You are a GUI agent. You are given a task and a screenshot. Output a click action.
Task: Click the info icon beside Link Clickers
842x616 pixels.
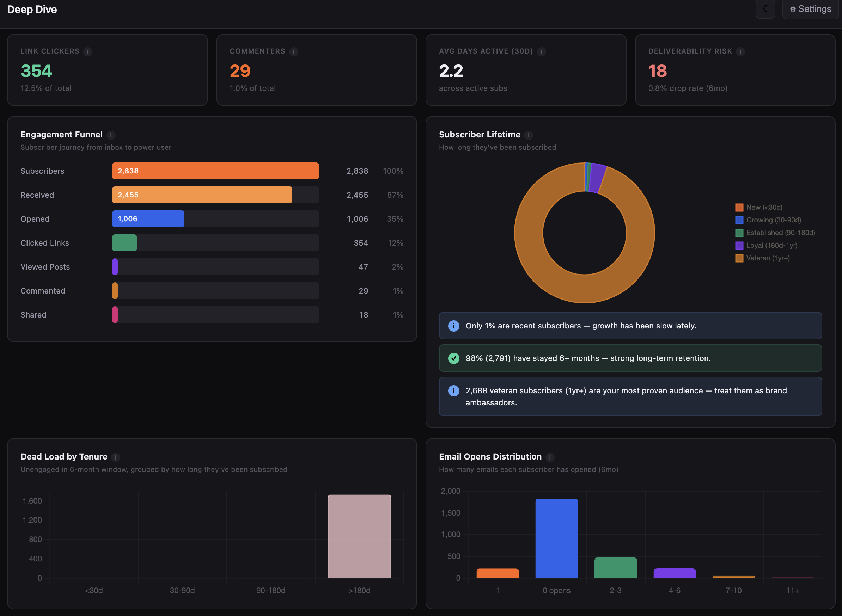coord(88,52)
